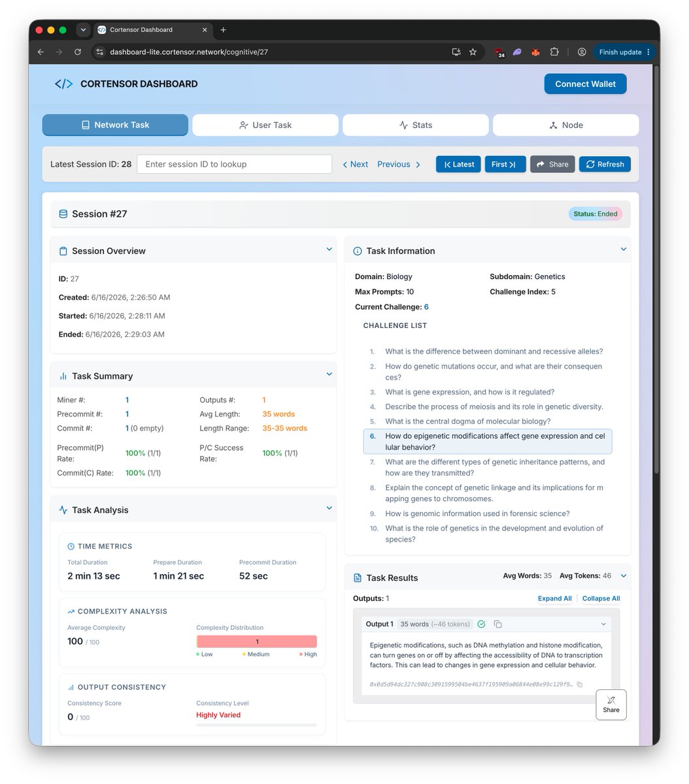Open the browser profile avatar icon
Viewport: 689px width, 784px height.
click(582, 52)
